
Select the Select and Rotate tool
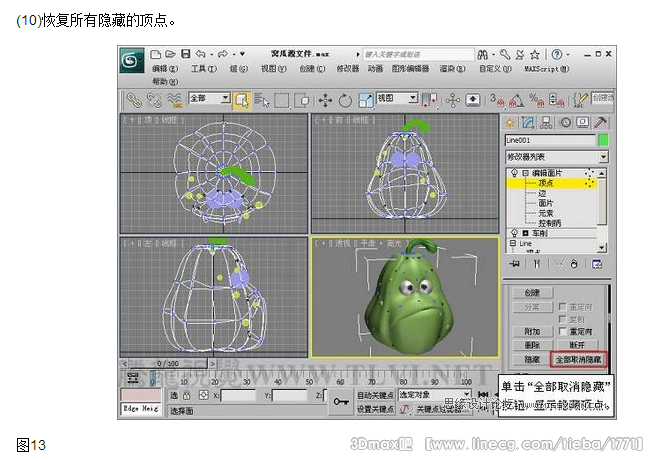[x=345, y=101]
